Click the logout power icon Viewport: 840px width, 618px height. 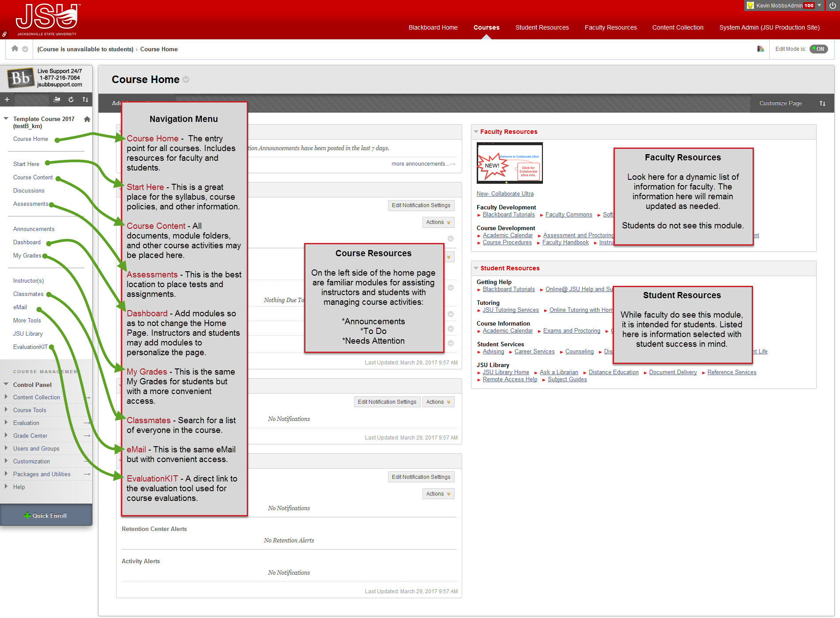[x=832, y=6]
